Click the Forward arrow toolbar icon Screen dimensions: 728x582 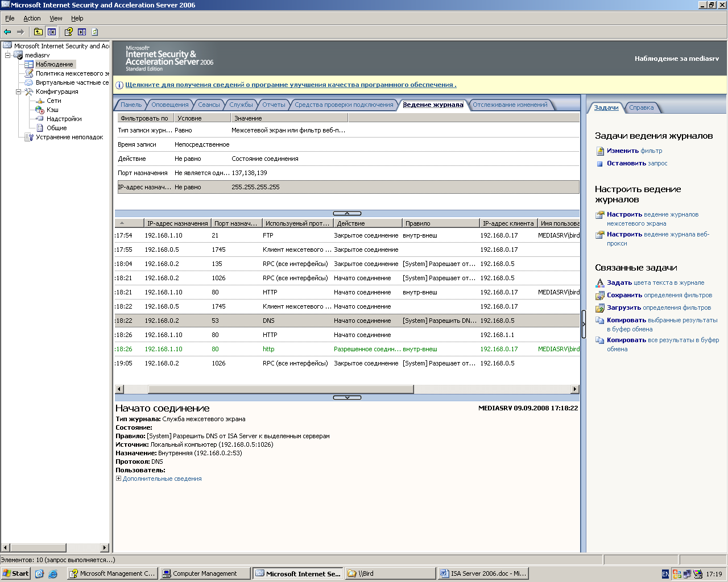20,32
